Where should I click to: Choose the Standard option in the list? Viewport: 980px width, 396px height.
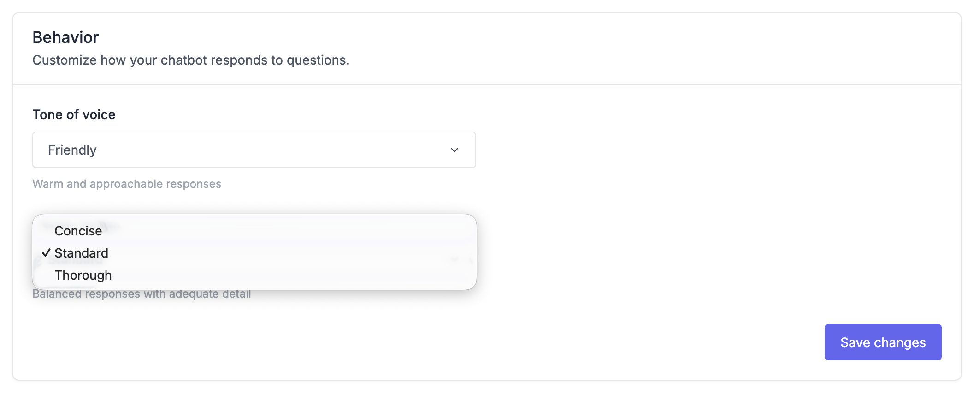pos(82,253)
